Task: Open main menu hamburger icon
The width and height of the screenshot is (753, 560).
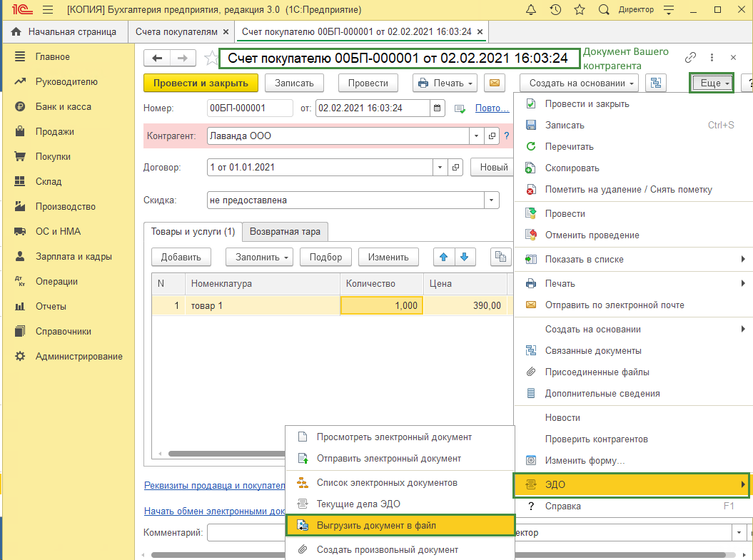Action: tap(48, 9)
